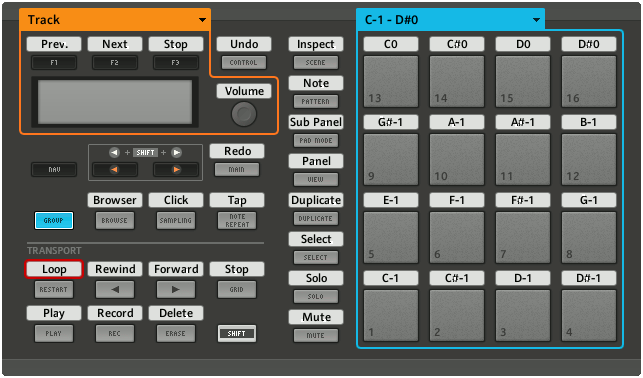Click the forward right-arrow transport button
This screenshot has height=378, width=643.
click(176, 289)
